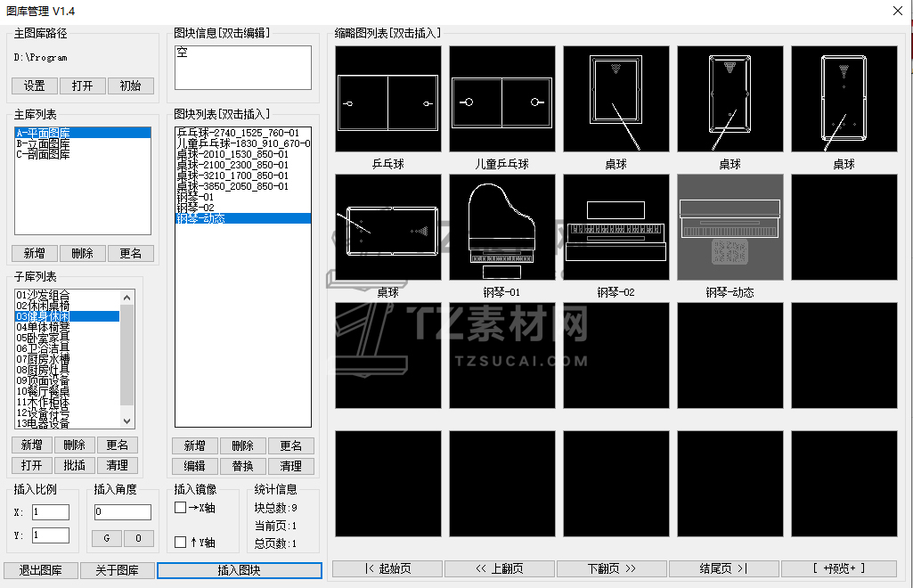
Task: Click 新增 under the 主库列表
Action: pyautogui.click(x=35, y=253)
